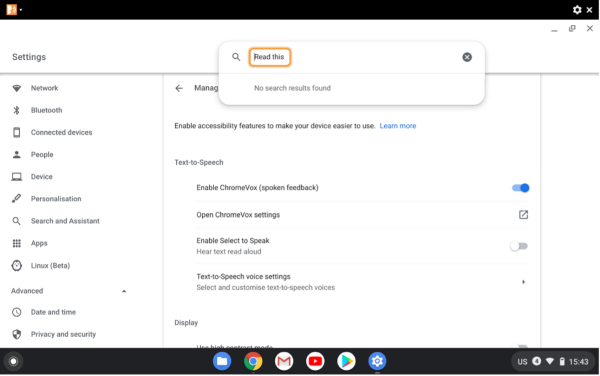Click the Personalisation brush icon
600x376 pixels.
coord(16,199)
